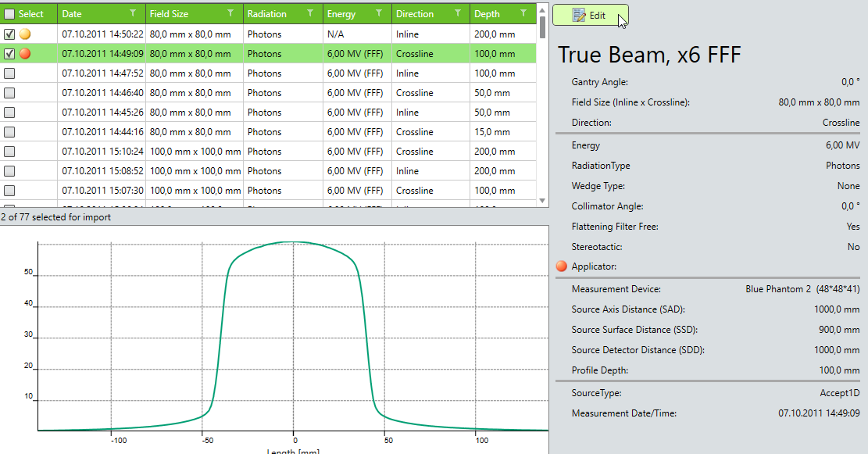The image size is (868, 454).
Task: Click the table scrollbar down arrow
Action: [542, 201]
